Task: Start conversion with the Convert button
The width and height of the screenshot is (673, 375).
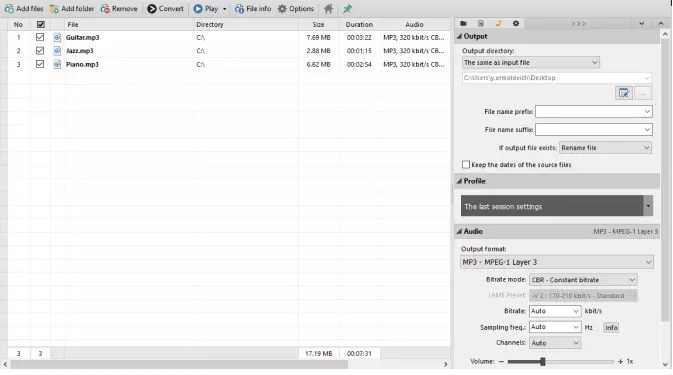Action: pos(165,9)
